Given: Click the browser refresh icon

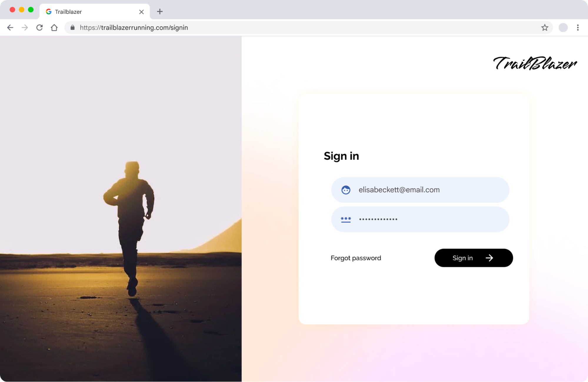Looking at the screenshot, I should (39, 27).
